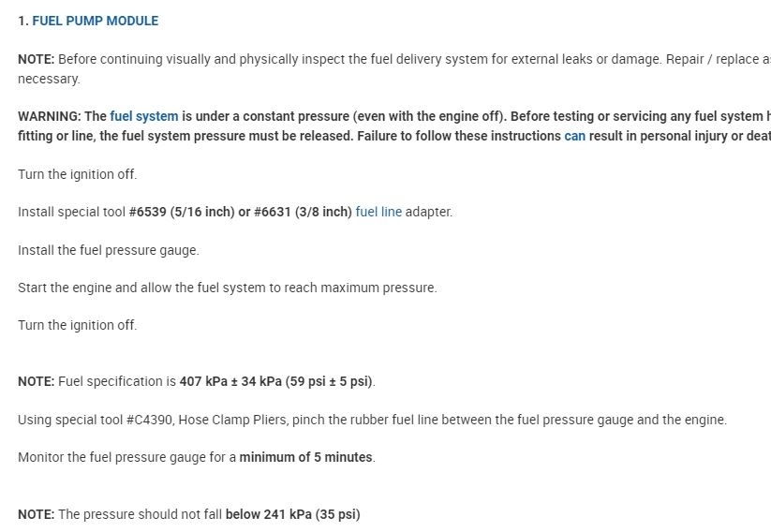771x532 pixels.
Task: Click "Install the fuel pressure gauge" line
Action: [x=108, y=250]
